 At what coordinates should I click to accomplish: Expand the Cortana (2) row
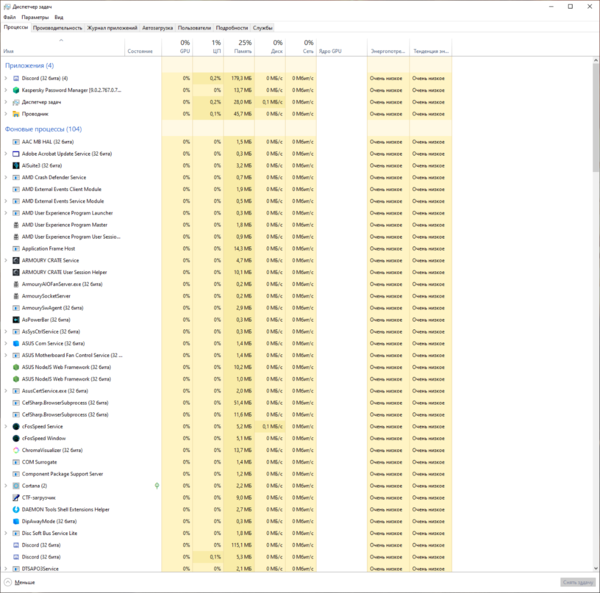tap(6, 486)
